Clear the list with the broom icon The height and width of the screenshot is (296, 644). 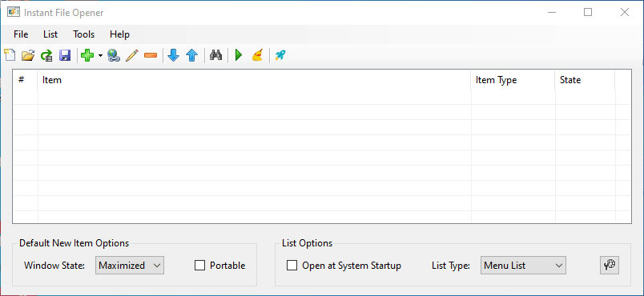tap(257, 55)
